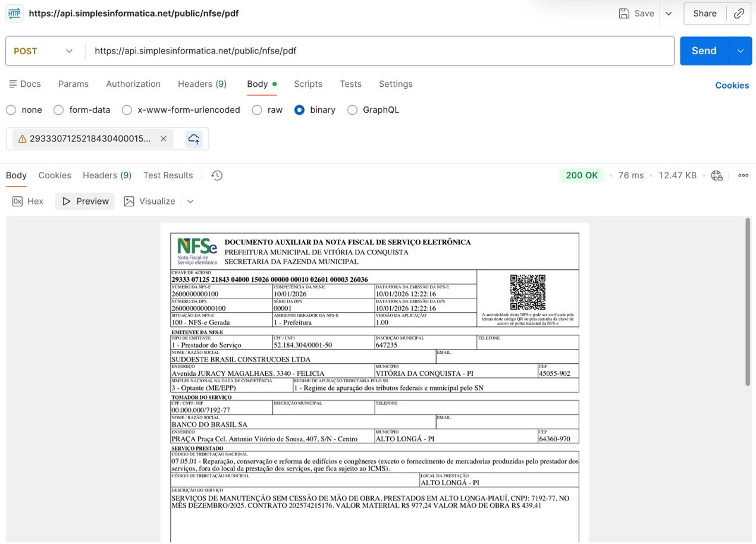Image resolution: width=756 pixels, height=544 pixels.
Task: Open the Test Results response tab
Action: 168,175
